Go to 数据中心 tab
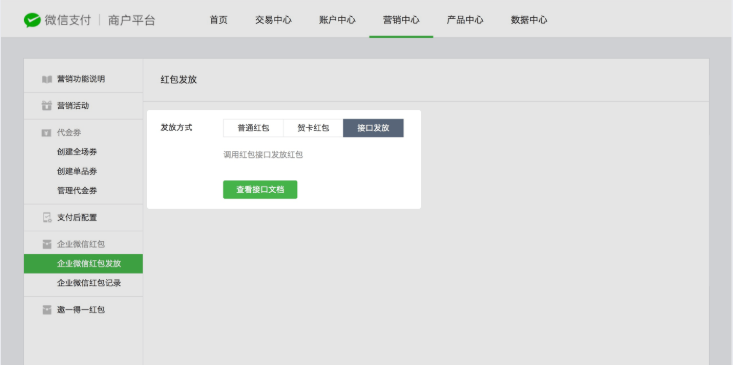The width and height of the screenshot is (733, 366). 529,20
